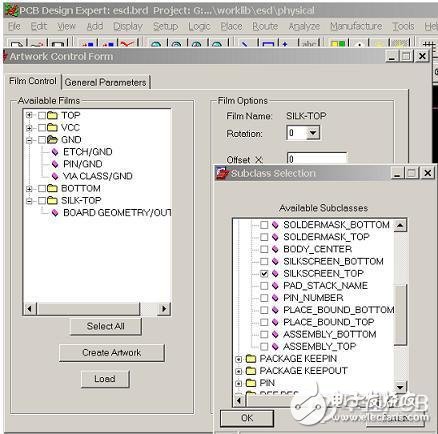Expand the TOP film tree node
This screenshot has width=438, height=434.
click(29, 115)
